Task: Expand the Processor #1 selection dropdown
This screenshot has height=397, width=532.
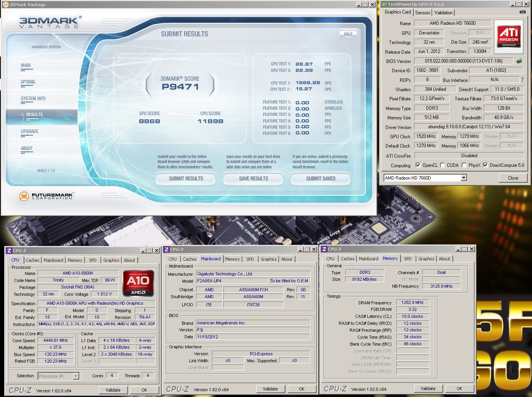Action: click(76, 376)
